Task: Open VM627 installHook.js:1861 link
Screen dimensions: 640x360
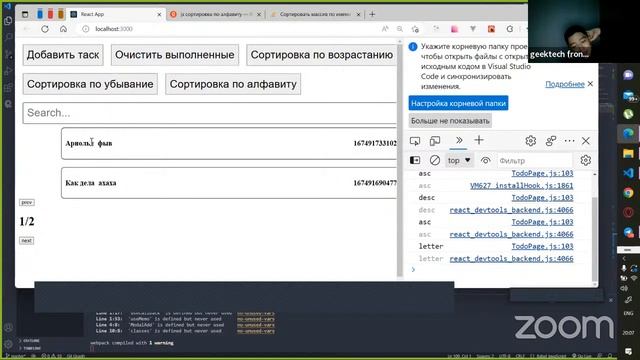Action: pyautogui.click(x=522, y=186)
